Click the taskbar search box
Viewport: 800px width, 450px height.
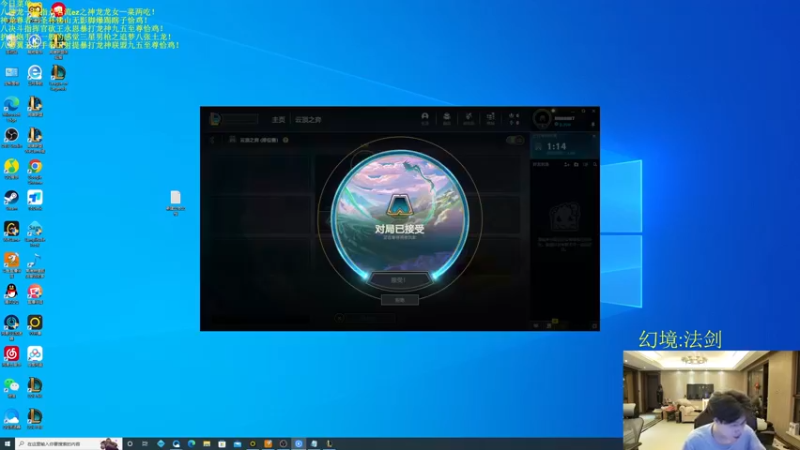[x=69, y=444]
